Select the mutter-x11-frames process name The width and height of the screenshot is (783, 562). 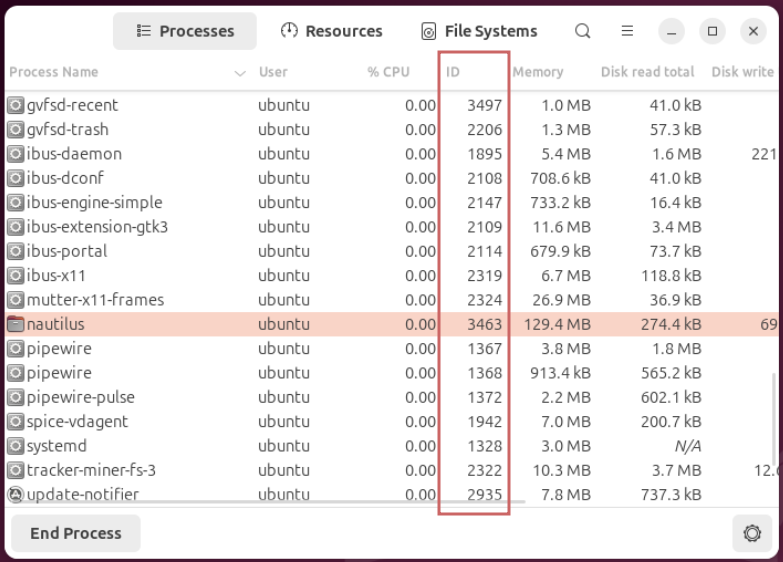95,299
